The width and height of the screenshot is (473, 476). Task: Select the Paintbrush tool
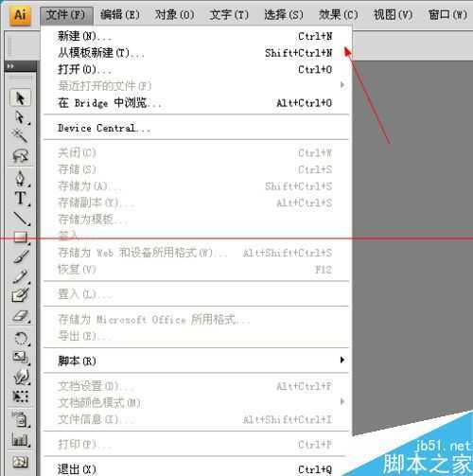(x=20, y=256)
